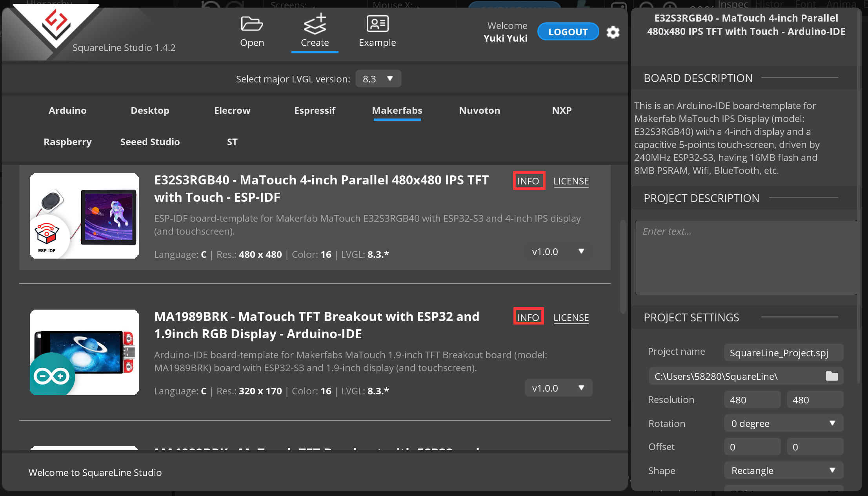Select the Nuvoton board category
The image size is (868, 496).
point(479,110)
